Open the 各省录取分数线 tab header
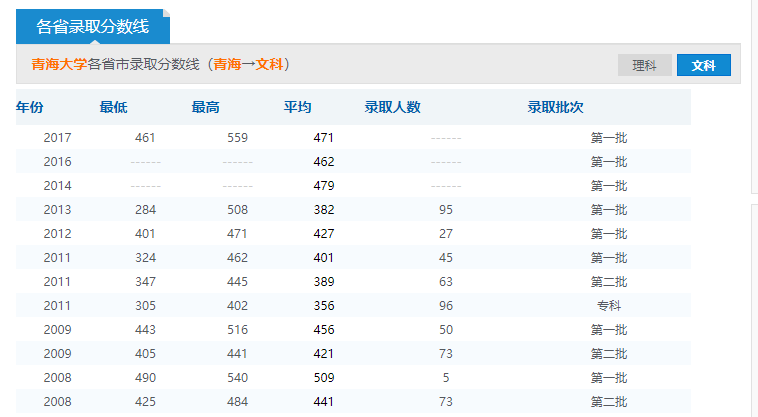Viewport: 758px width, 417px height. point(93,27)
